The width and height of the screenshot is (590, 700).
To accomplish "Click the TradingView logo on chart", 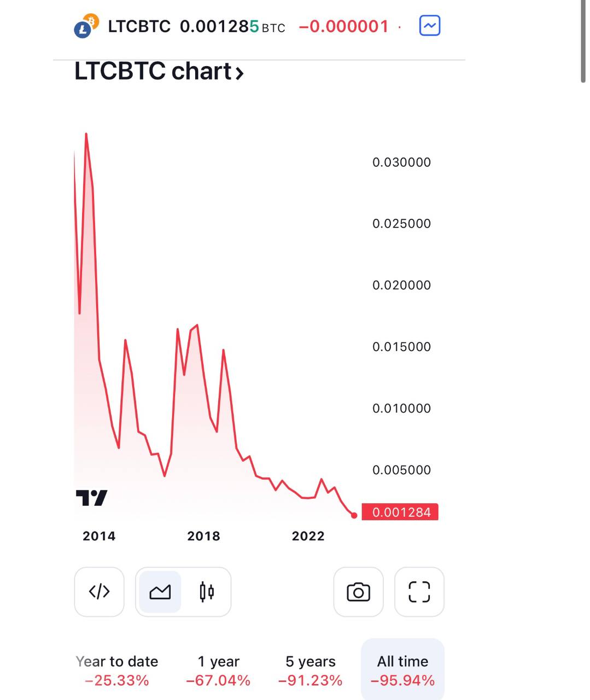I will coord(91,498).
